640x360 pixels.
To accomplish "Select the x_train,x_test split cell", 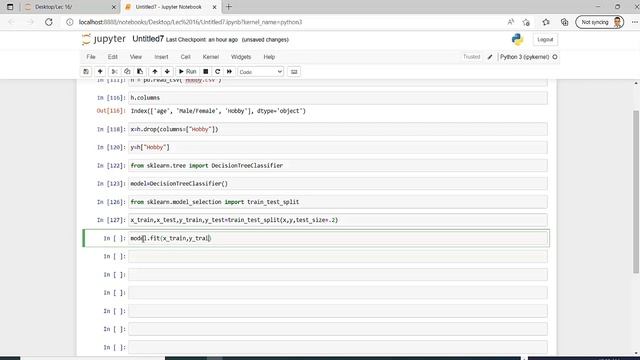I will click(x=338, y=220).
